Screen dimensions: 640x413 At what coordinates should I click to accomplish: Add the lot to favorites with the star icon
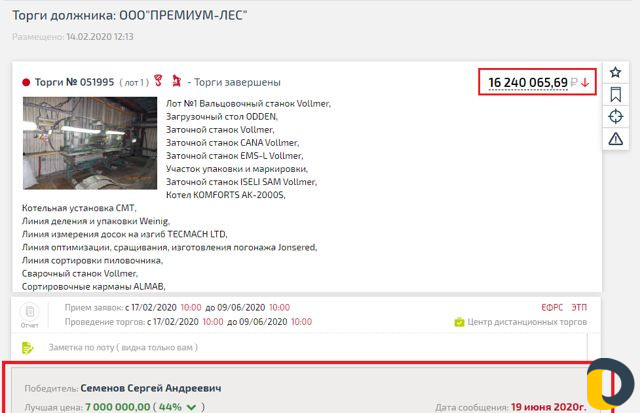click(x=615, y=72)
